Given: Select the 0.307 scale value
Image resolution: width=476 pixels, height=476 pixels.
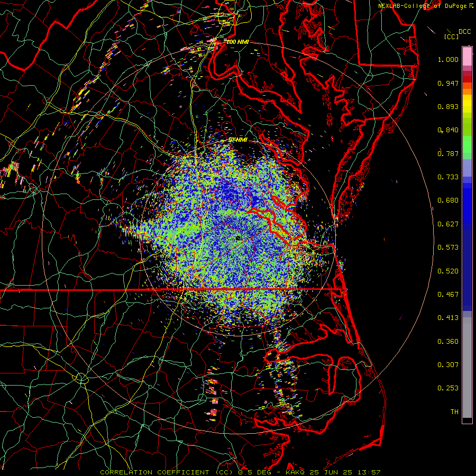Looking at the screenshot, I should 448,365.
